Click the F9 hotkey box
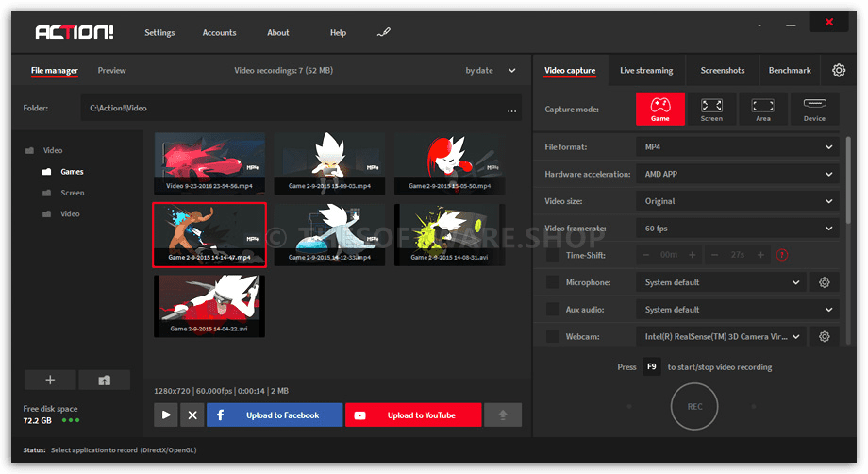868x474 pixels. pyautogui.click(x=652, y=366)
